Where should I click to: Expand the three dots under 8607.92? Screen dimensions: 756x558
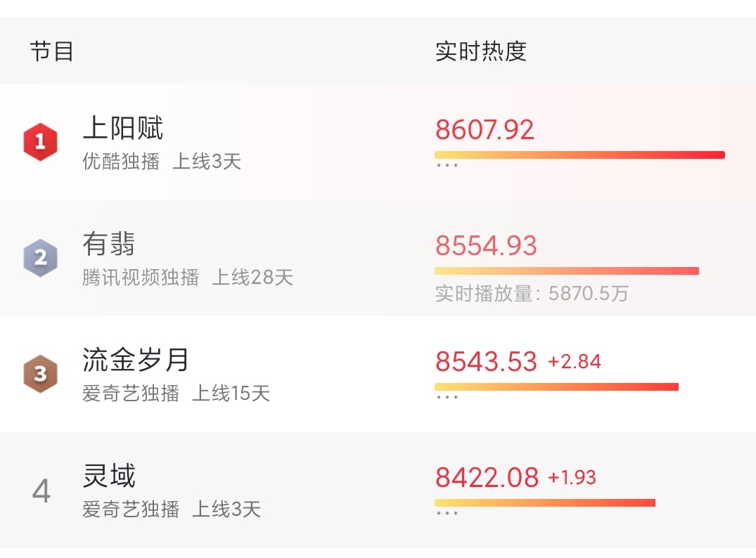[x=447, y=165]
